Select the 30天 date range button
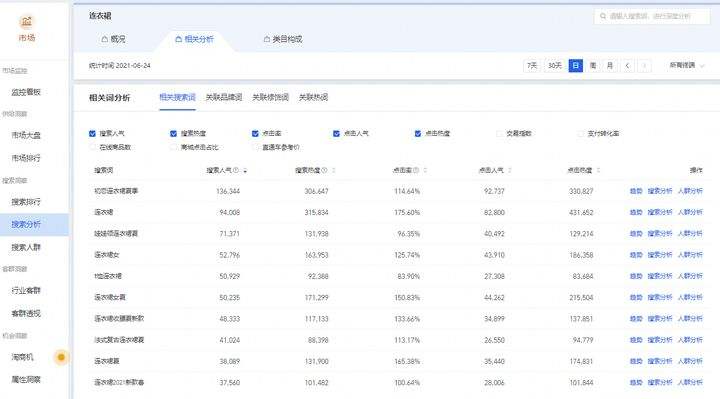The image size is (720, 399). 555,66
